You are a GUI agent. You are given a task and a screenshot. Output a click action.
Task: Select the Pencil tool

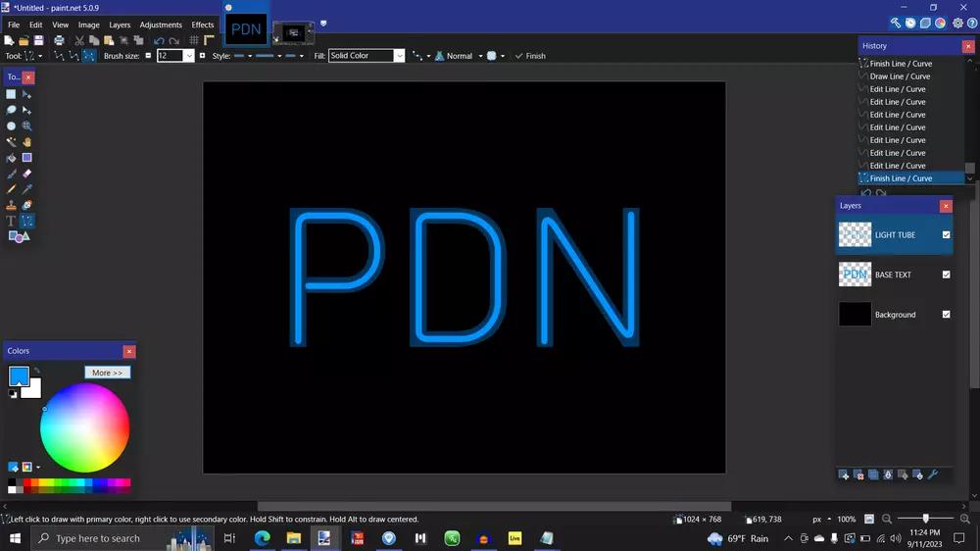(x=11, y=189)
